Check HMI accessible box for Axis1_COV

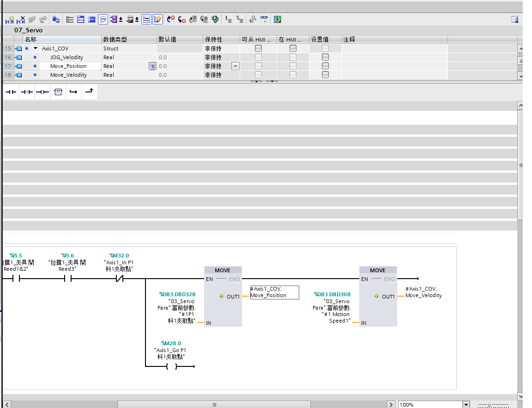pos(258,49)
